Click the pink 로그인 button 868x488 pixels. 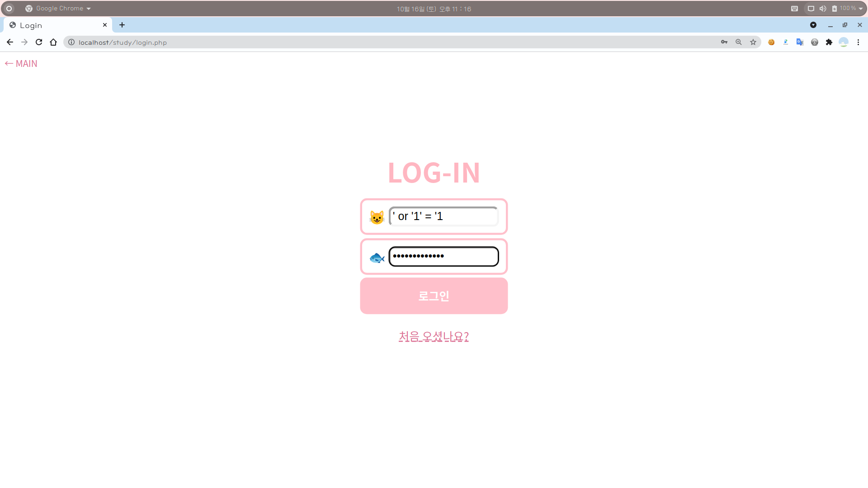tap(434, 296)
